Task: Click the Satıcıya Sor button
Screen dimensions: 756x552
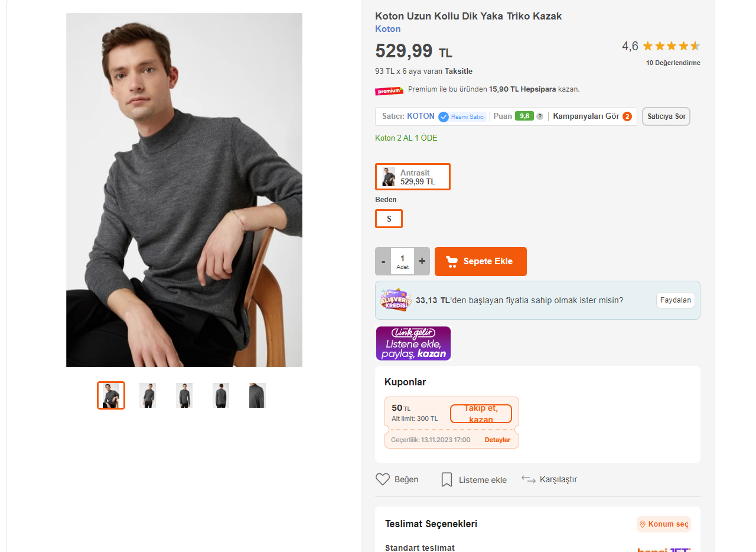Action: point(666,116)
